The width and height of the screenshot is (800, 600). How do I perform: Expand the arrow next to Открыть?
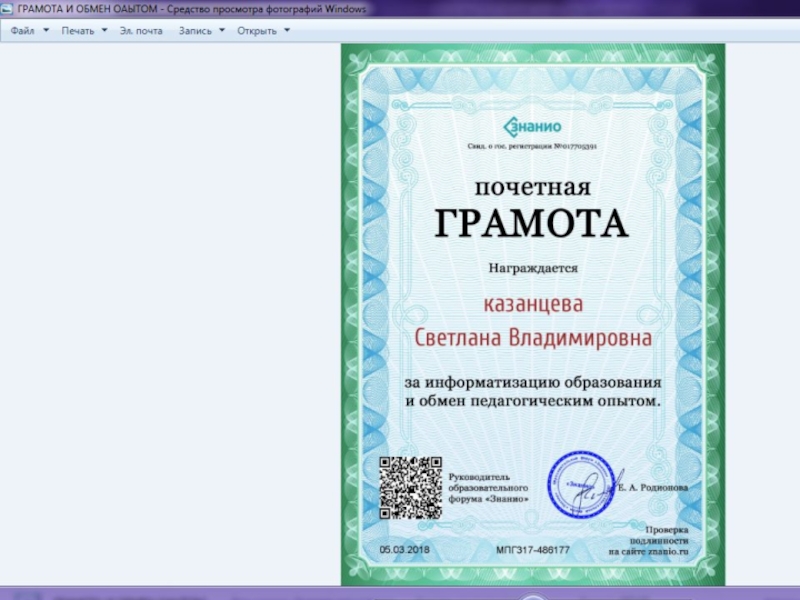pos(287,30)
